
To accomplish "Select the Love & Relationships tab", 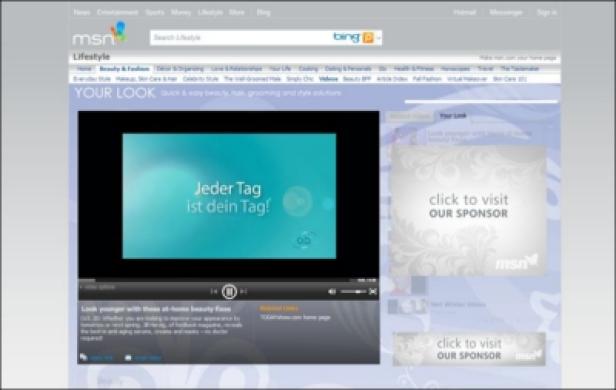I will pyautogui.click(x=236, y=69).
